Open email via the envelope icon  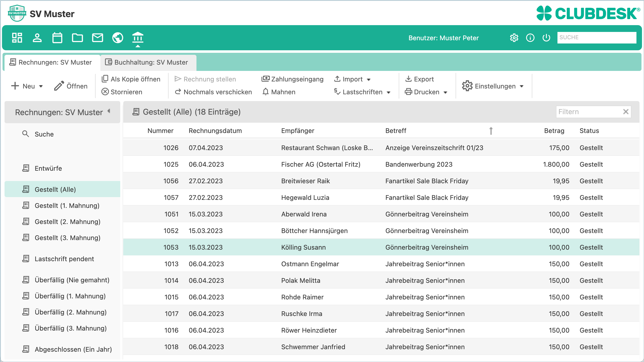(x=98, y=38)
